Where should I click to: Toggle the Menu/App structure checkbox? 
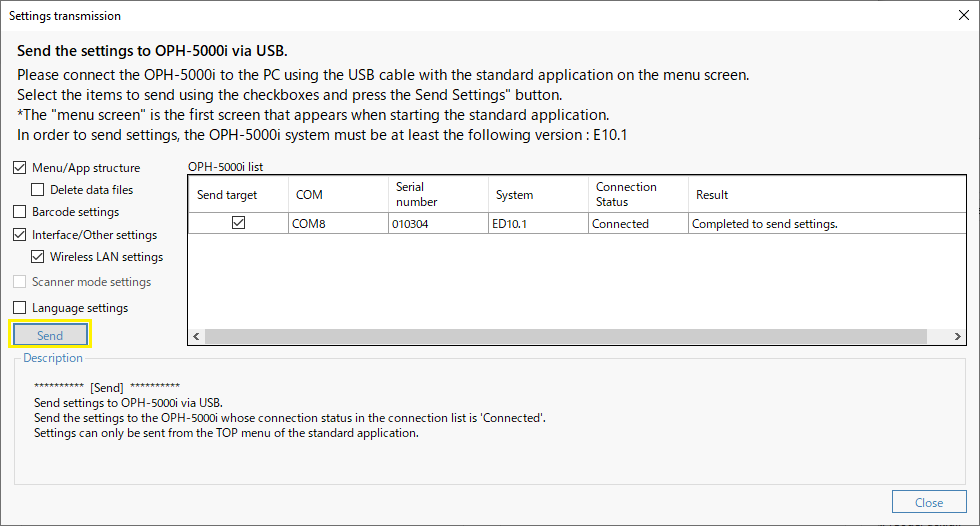coord(19,167)
